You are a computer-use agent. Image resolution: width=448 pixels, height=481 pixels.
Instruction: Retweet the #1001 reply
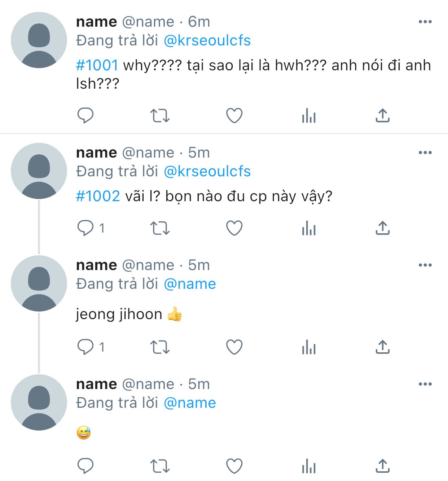click(x=160, y=116)
